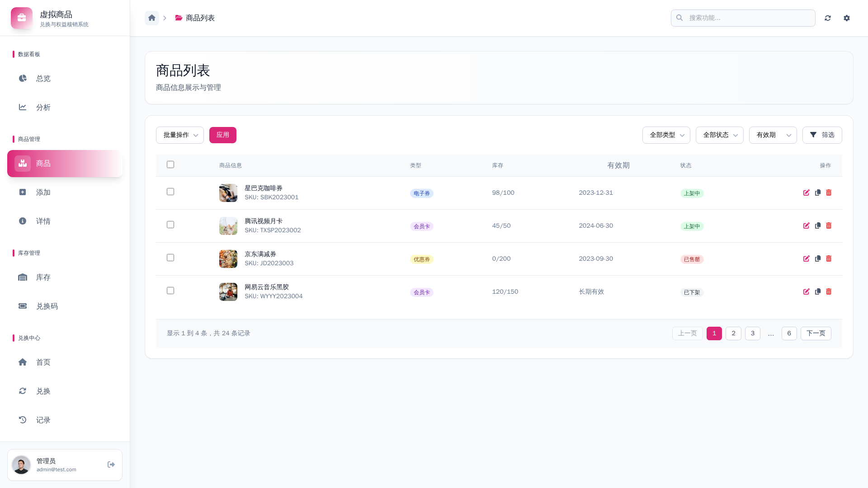
Task: Go to 分析 in the sidebar
Action: 43,108
